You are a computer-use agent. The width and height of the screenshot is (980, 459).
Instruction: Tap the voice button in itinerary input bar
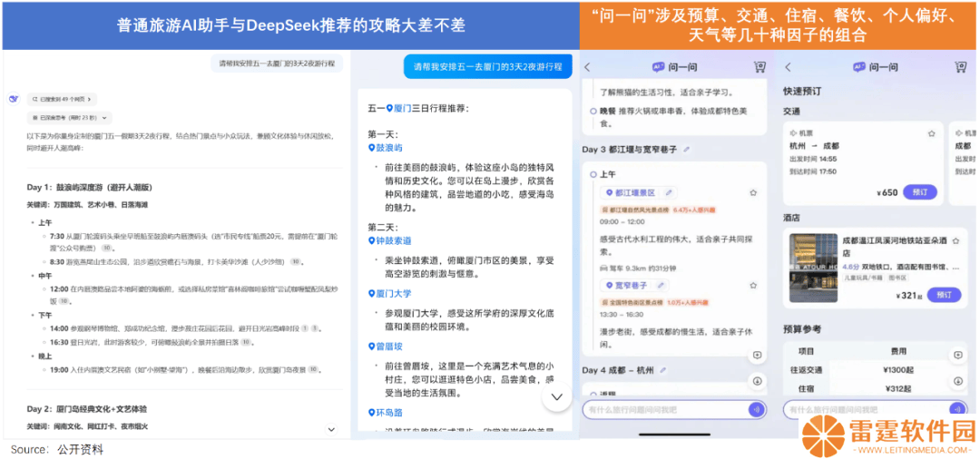756,410
